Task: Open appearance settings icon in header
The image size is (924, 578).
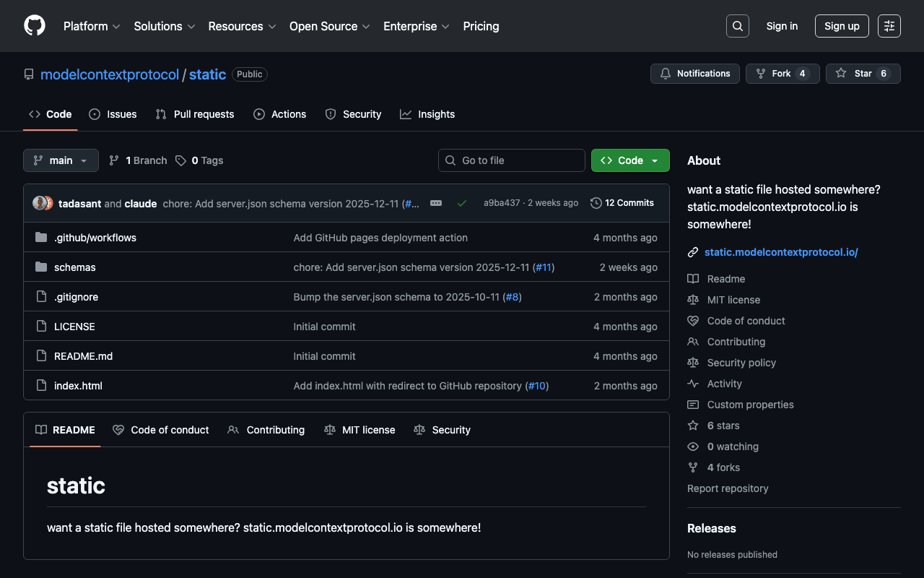Action: tap(889, 26)
